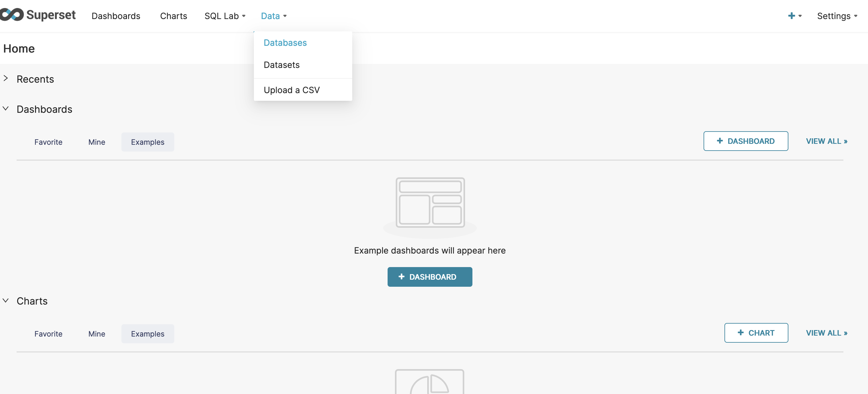Image resolution: width=868 pixels, height=394 pixels.
Task: Click the plus icon in top navigation
Action: (x=791, y=16)
